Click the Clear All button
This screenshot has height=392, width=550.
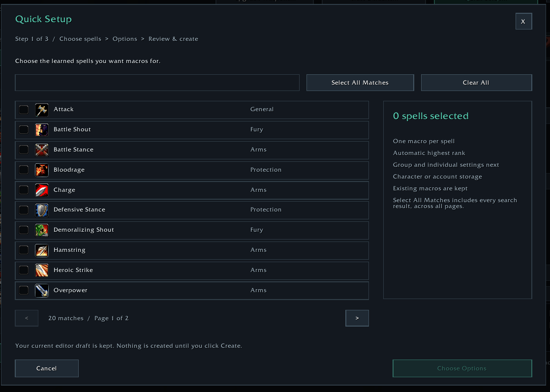click(x=476, y=83)
